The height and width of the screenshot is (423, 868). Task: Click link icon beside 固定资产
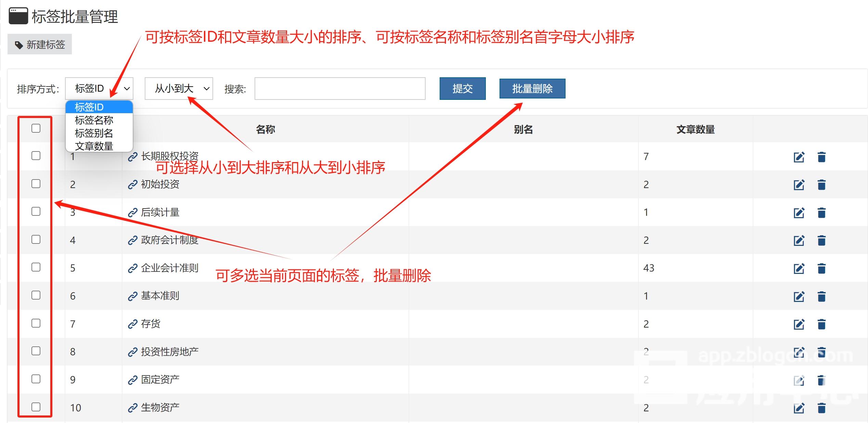coord(132,380)
